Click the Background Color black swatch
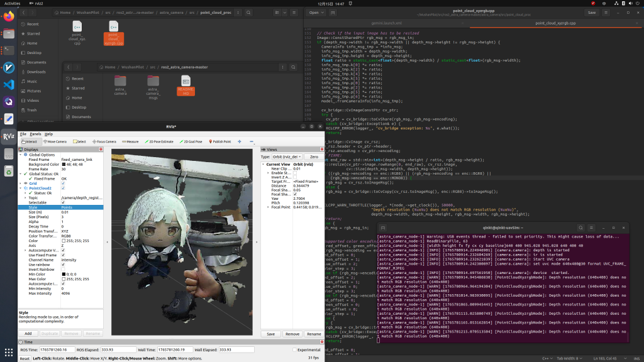Screen dimensions: 644x362 pyautogui.click(x=63, y=164)
